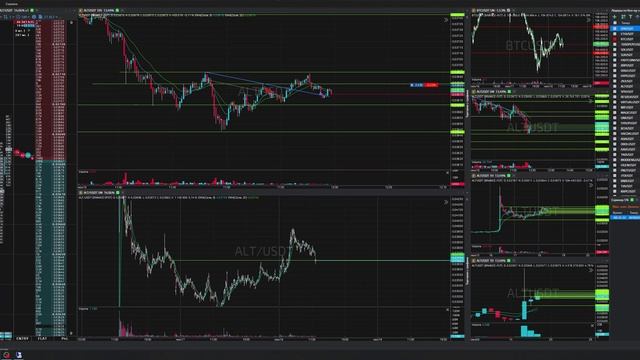Switch to the FLAT tab below the order book
This screenshot has height=360, width=640.
(42, 338)
